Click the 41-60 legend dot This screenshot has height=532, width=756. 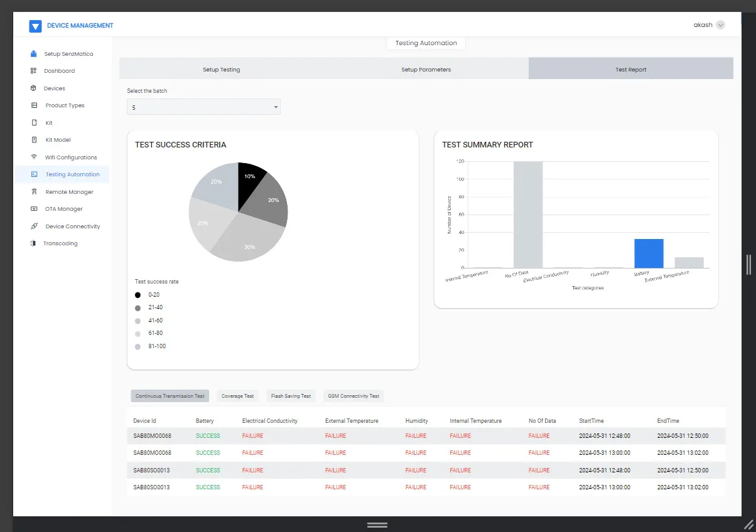pos(138,321)
